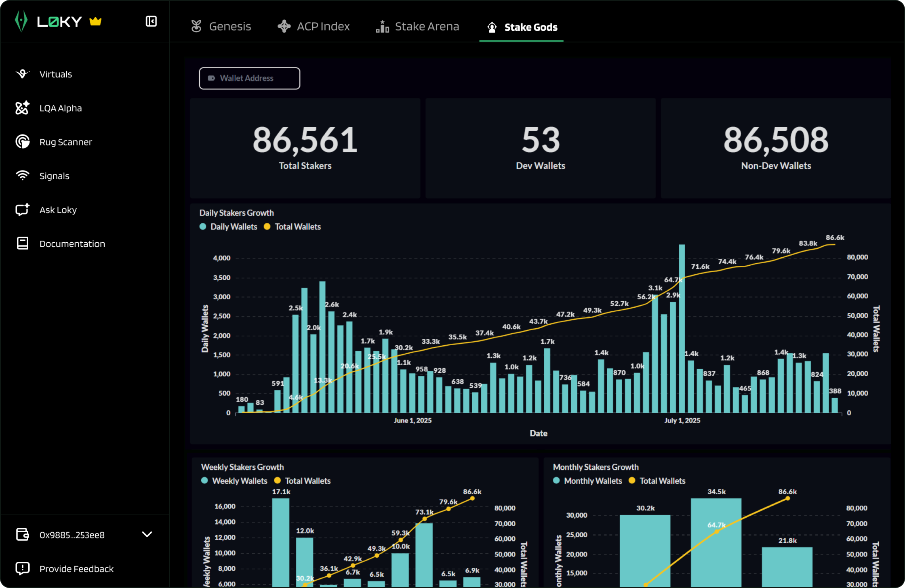Open the Stake Arena tab
This screenshot has width=905, height=588.
point(417,26)
